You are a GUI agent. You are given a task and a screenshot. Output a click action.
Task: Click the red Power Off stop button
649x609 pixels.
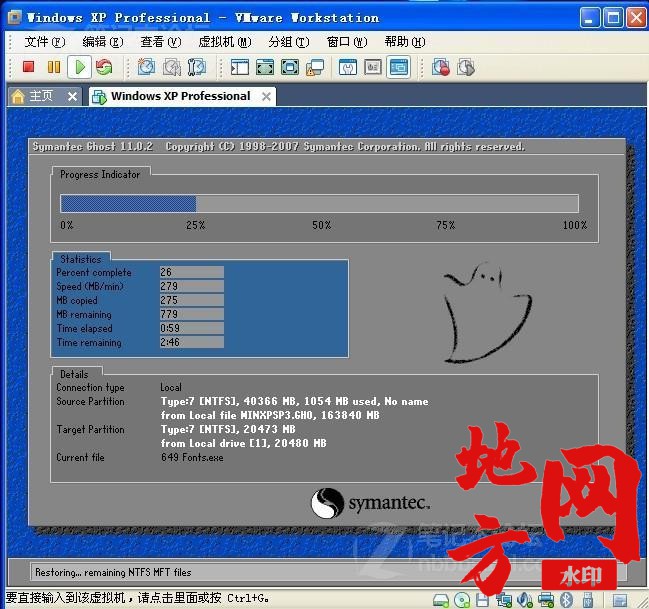point(28,67)
